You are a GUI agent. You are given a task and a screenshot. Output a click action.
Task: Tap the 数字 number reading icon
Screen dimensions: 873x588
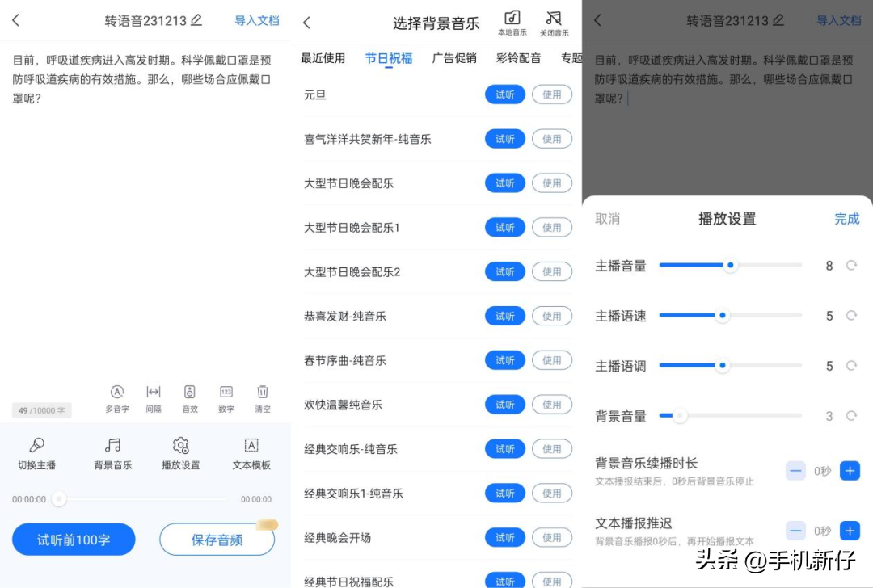coord(226,393)
